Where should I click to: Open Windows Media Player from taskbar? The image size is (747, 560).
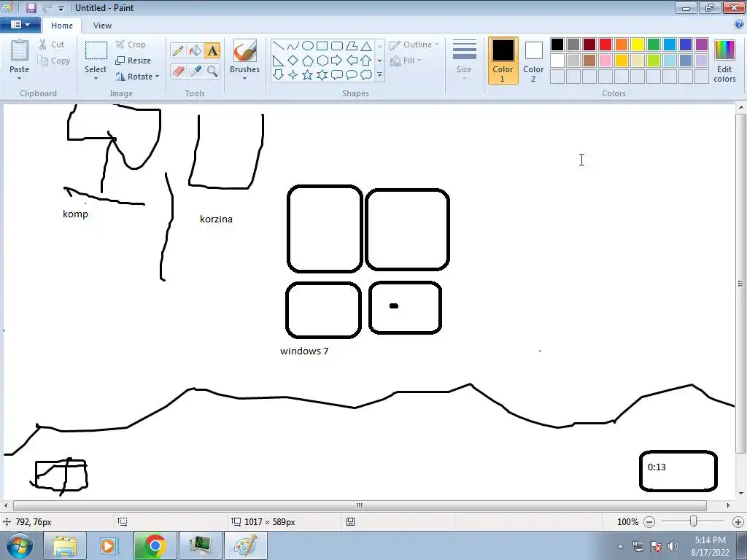click(109, 545)
